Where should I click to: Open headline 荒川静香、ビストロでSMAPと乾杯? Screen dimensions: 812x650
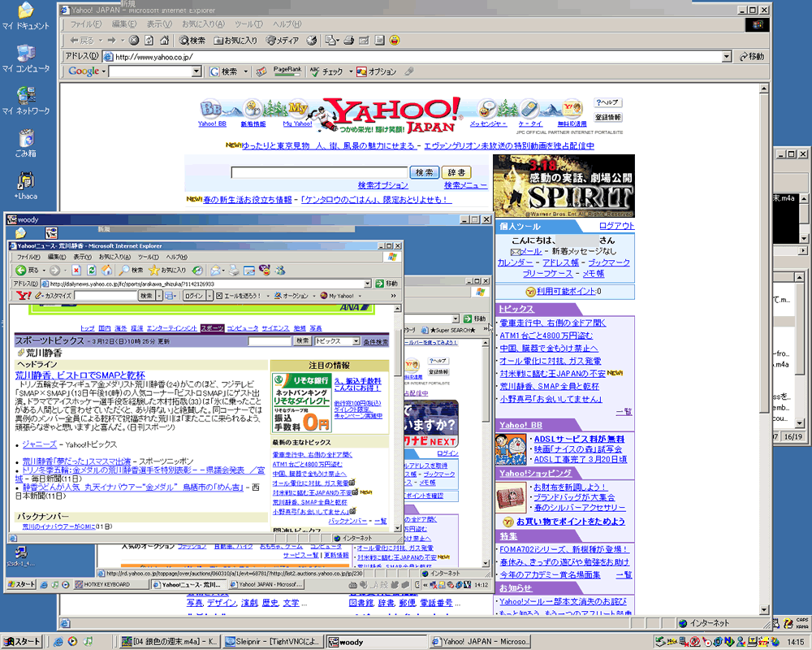coord(80,375)
